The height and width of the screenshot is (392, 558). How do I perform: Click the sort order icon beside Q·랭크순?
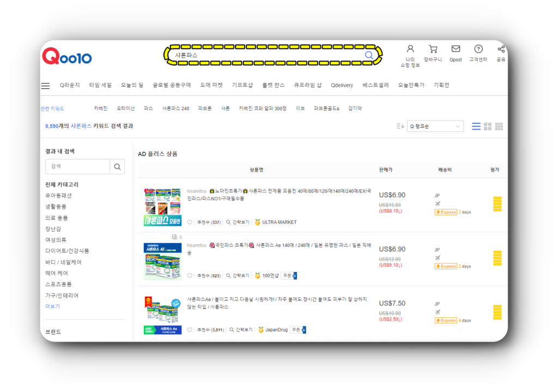(x=401, y=126)
